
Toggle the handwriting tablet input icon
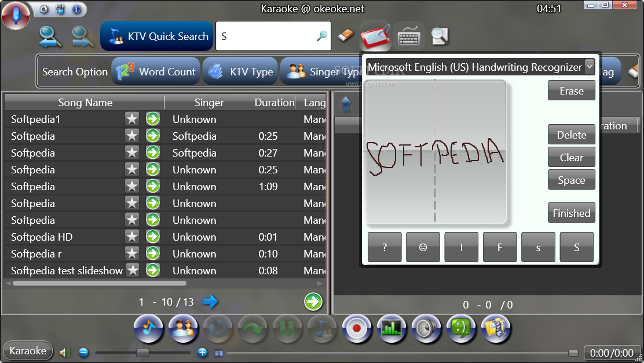(x=375, y=37)
